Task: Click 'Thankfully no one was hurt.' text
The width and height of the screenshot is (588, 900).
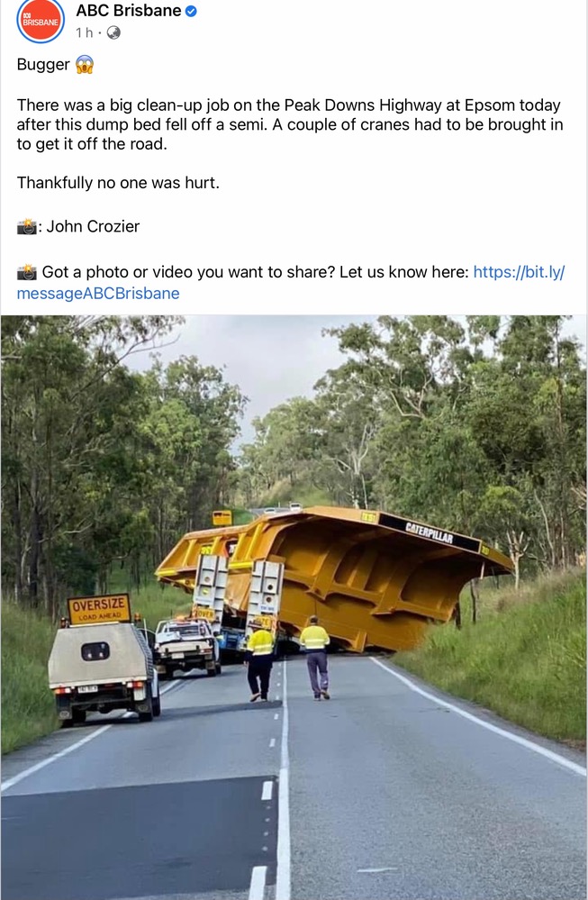Action: coord(118,183)
